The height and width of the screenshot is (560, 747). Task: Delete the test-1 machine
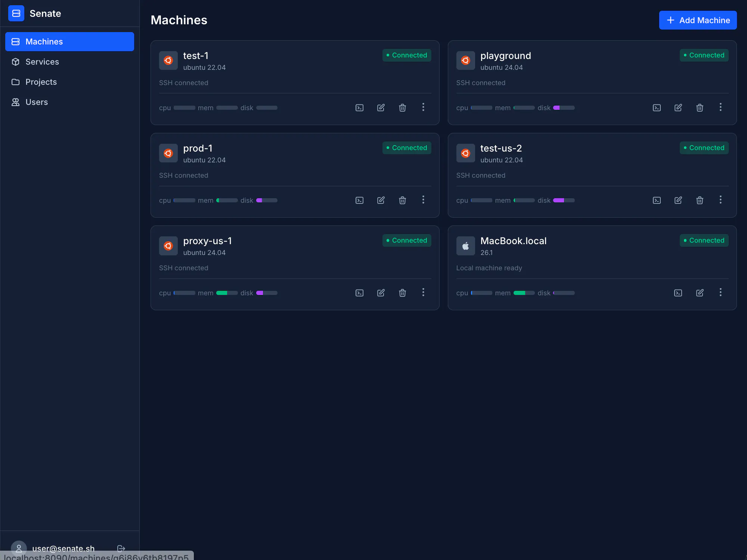(402, 108)
